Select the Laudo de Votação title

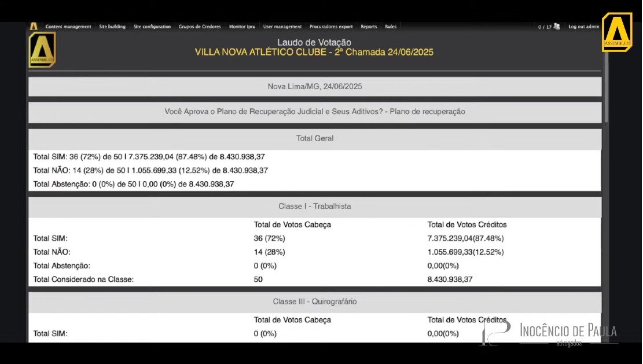(314, 42)
